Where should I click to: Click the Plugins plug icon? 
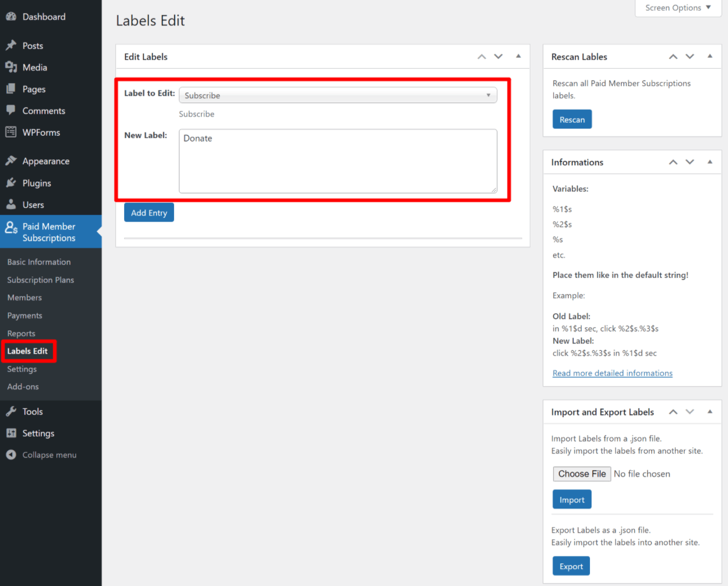[x=11, y=183]
